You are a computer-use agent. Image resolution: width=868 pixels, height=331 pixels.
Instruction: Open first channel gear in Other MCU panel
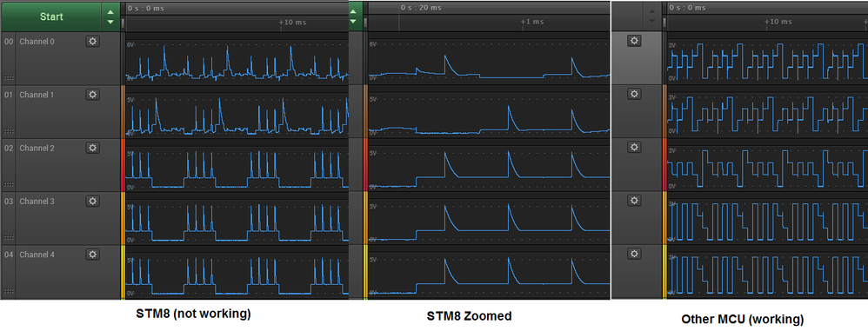tap(634, 40)
